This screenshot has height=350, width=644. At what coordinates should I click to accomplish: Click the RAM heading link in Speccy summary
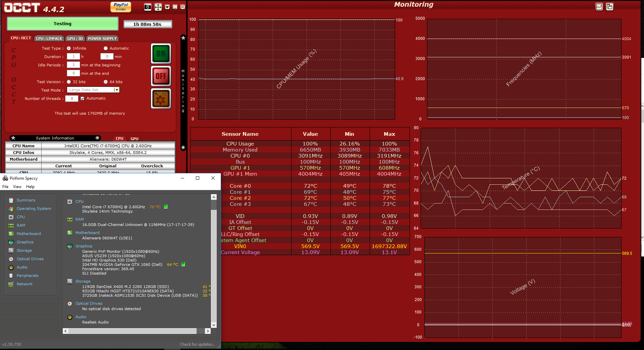79,219
